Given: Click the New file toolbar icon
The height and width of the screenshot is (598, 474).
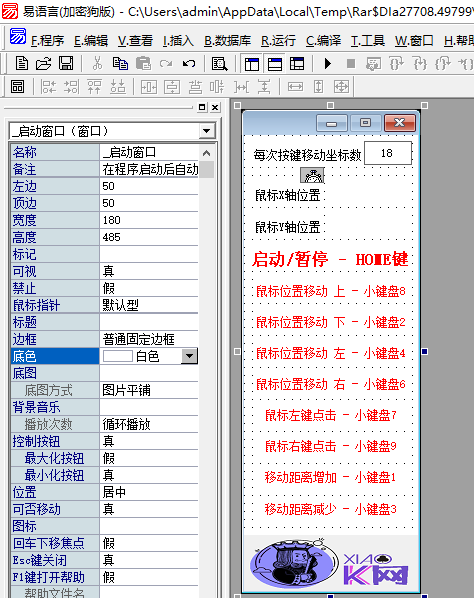Looking at the screenshot, I should click(x=22, y=63).
